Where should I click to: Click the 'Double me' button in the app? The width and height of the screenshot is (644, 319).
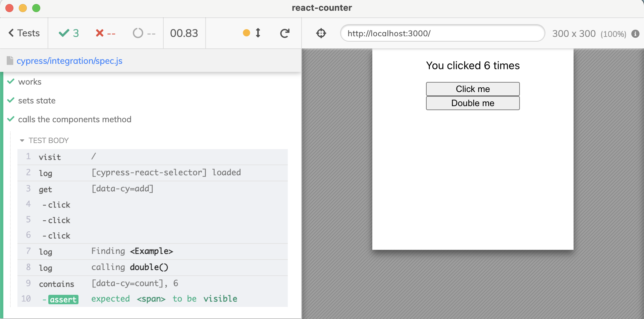(473, 103)
